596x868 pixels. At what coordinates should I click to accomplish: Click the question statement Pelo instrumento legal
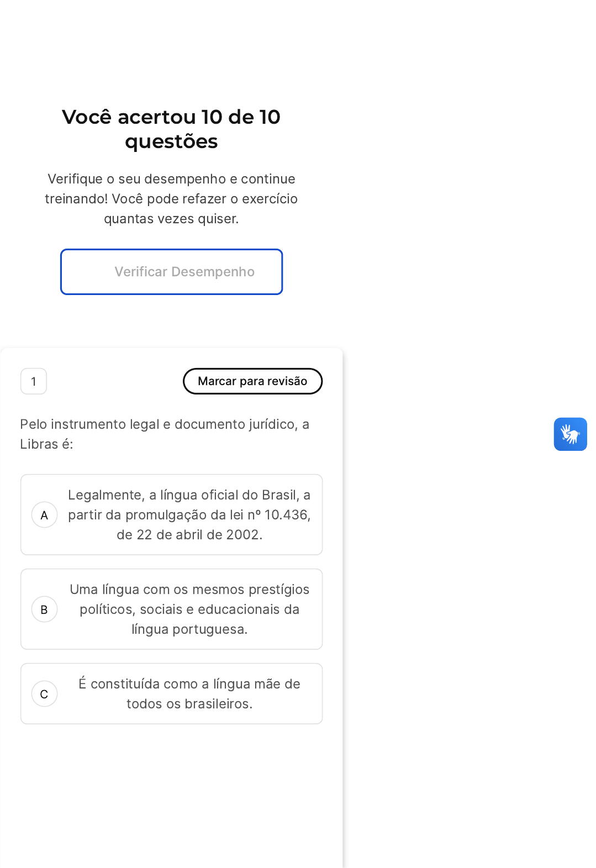coord(165,424)
